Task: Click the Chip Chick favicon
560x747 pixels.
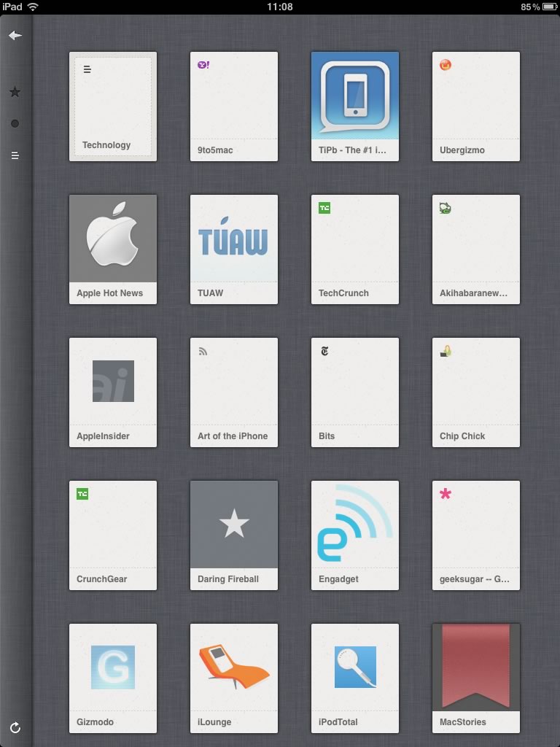Action: (446, 351)
